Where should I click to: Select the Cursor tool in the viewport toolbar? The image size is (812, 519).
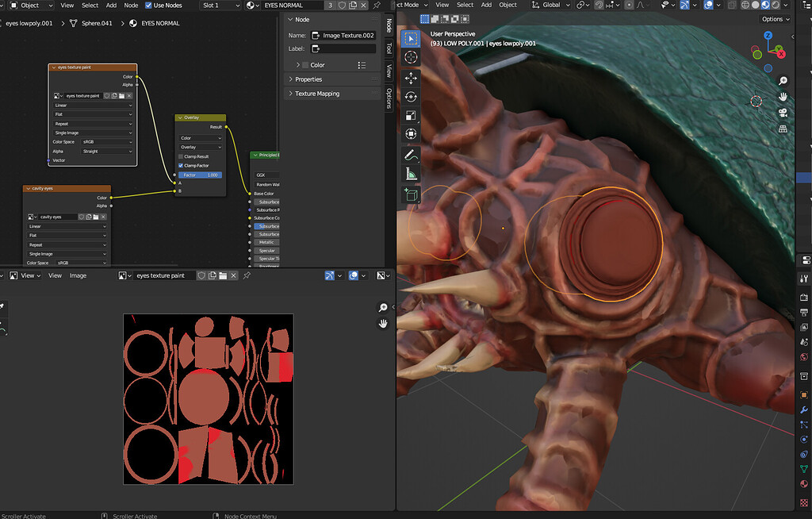tap(410, 57)
